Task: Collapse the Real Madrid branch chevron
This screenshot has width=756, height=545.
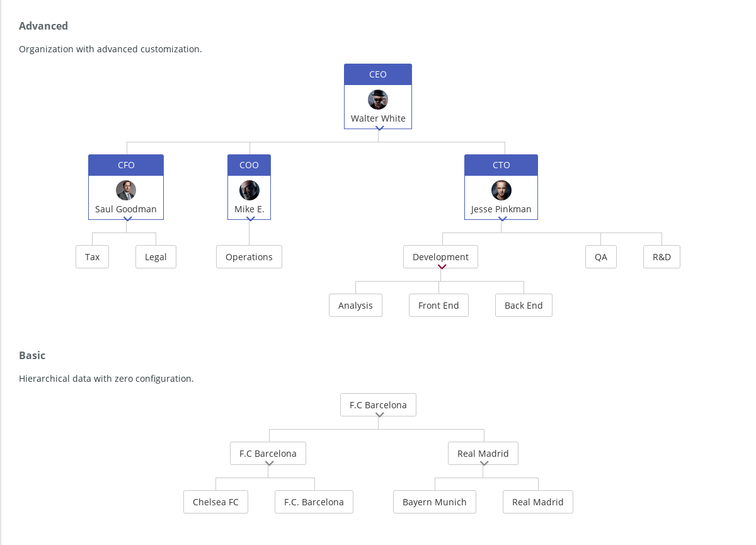Action: pyautogui.click(x=483, y=463)
